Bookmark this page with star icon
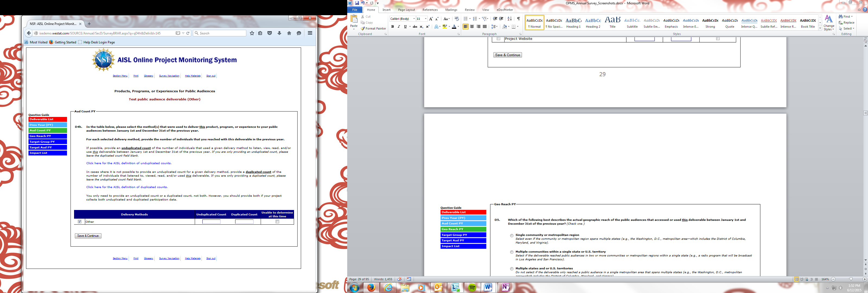This screenshot has height=293, width=868. tap(252, 33)
